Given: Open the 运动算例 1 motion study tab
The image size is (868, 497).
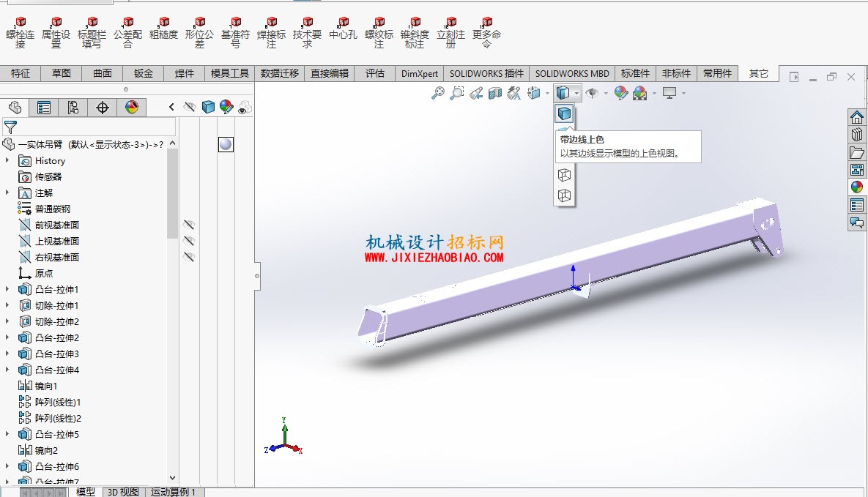Looking at the screenshot, I should click(x=174, y=492).
